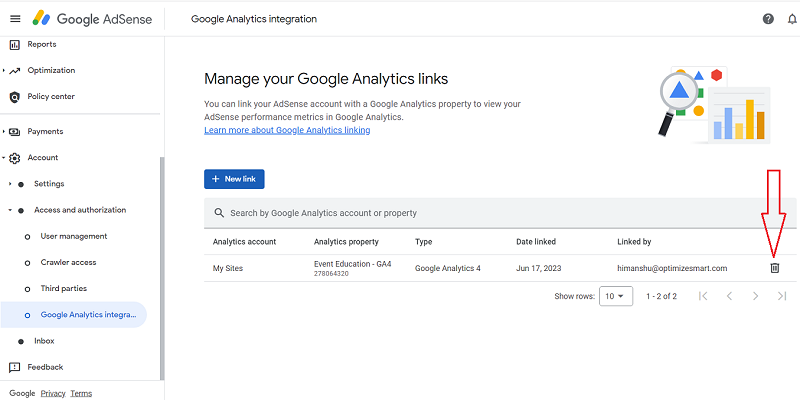The width and height of the screenshot is (800, 400).
Task: Open Inbox in the sidebar
Action: point(44,341)
